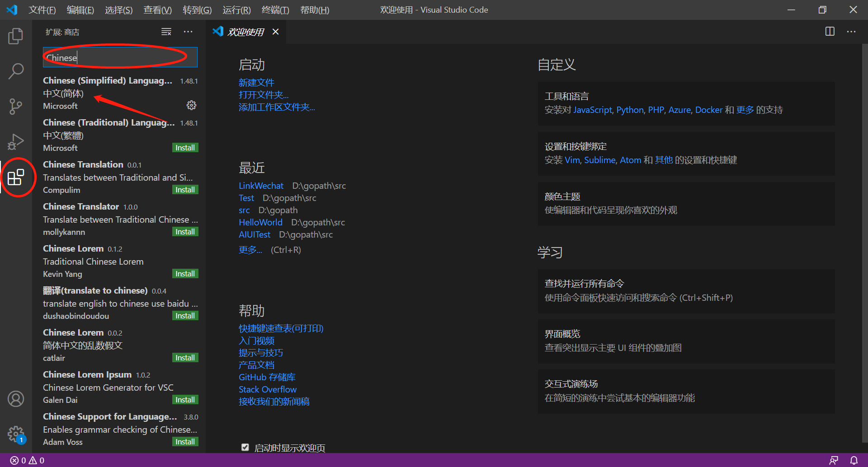
Task: Open the 帮助(H) menu
Action: point(315,10)
